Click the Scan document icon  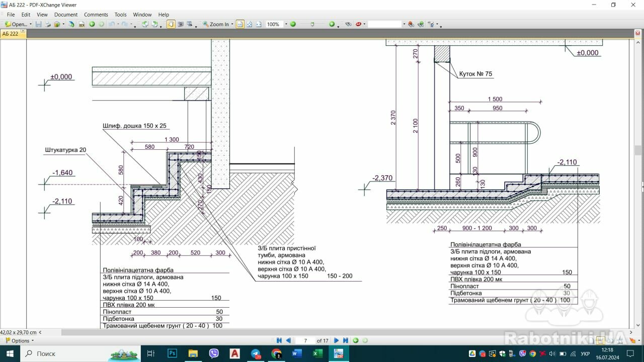[x=71, y=24]
